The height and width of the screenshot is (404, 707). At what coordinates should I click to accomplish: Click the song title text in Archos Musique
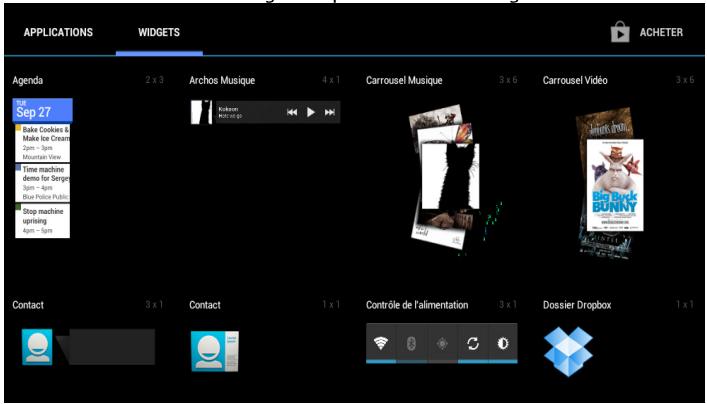click(228, 109)
